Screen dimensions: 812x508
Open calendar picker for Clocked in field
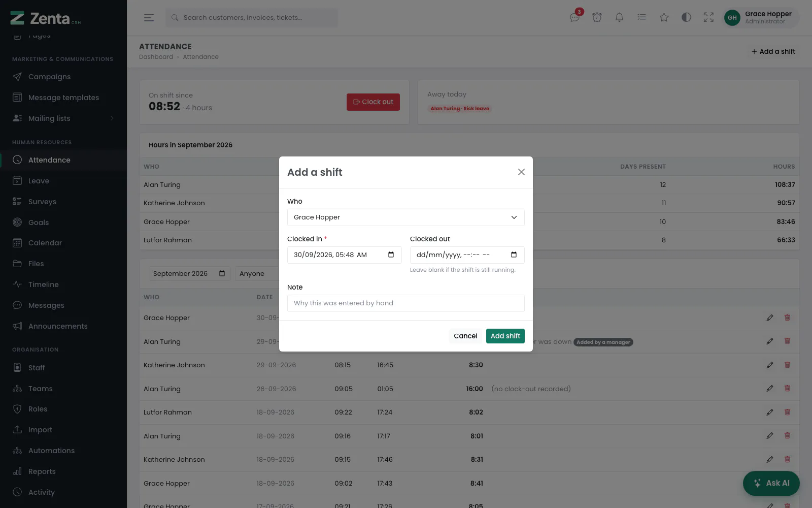(391, 255)
